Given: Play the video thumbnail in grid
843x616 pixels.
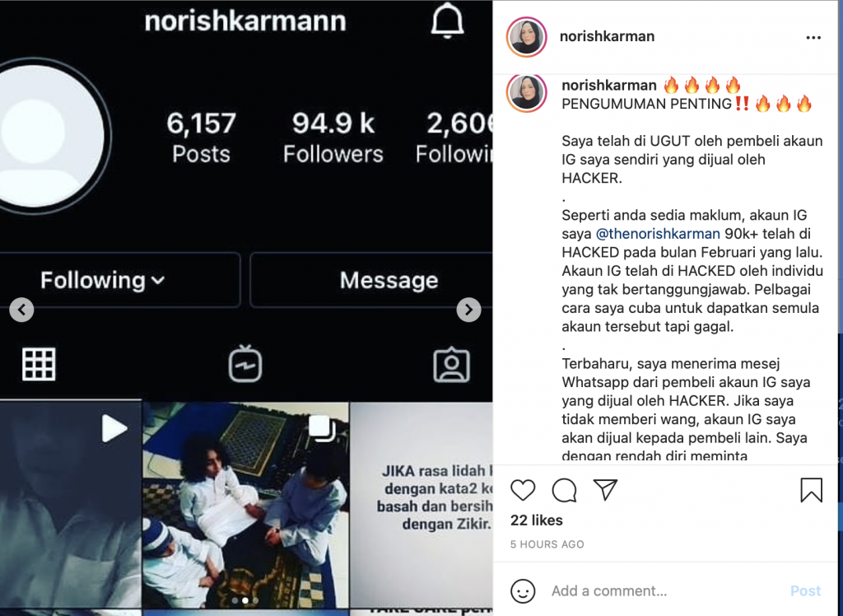Looking at the screenshot, I should pos(71,505).
